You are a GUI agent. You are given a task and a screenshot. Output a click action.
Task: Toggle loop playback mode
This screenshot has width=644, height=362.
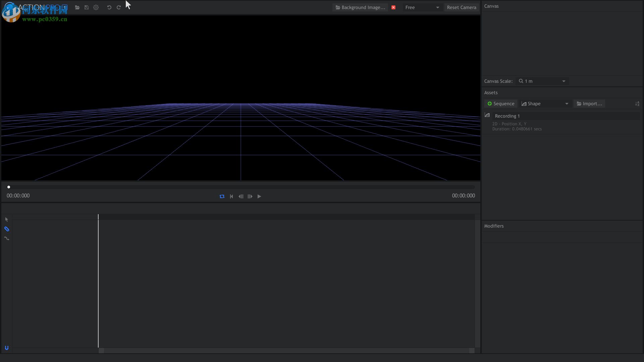(222, 196)
